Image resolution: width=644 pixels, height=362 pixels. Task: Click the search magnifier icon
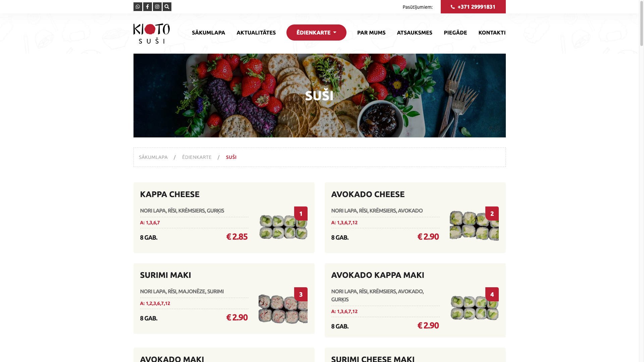click(167, 7)
